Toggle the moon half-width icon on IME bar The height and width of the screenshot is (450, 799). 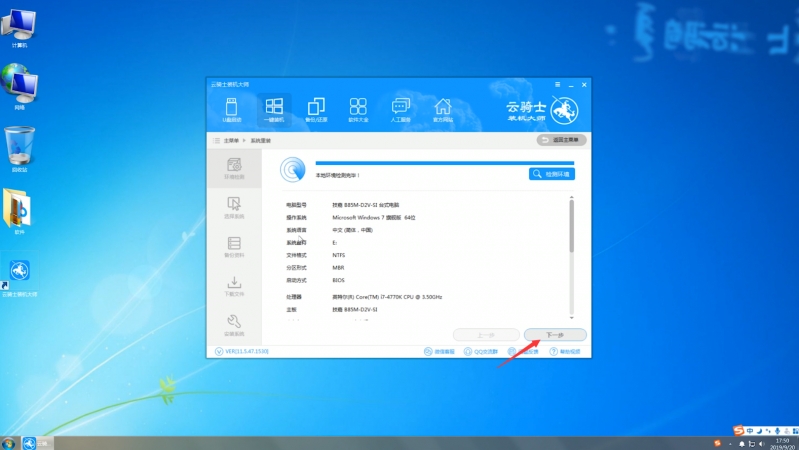pyautogui.click(x=759, y=431)
